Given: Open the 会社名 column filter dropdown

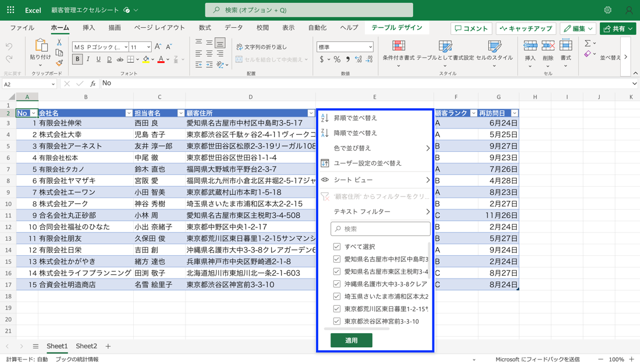Looking at the screenshot, I should (x=129, y=113).
